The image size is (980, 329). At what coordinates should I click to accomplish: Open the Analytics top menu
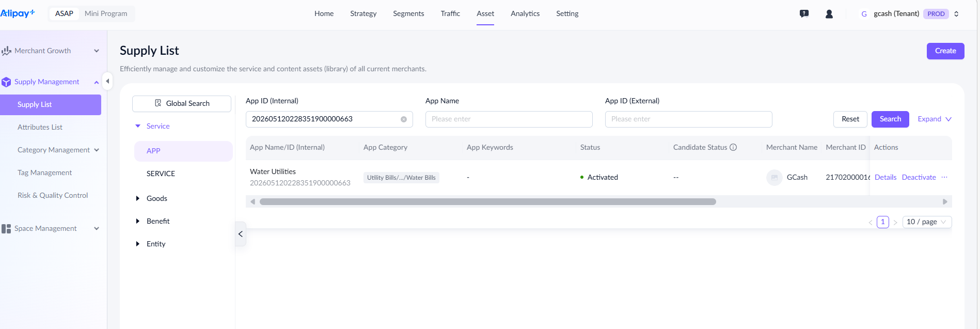pos(525,13)
